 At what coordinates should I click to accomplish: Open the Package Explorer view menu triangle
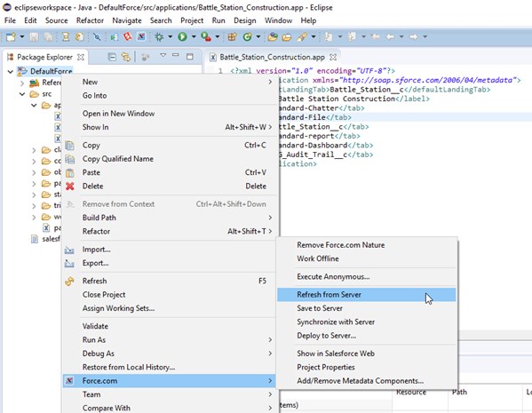coord(163,55)
